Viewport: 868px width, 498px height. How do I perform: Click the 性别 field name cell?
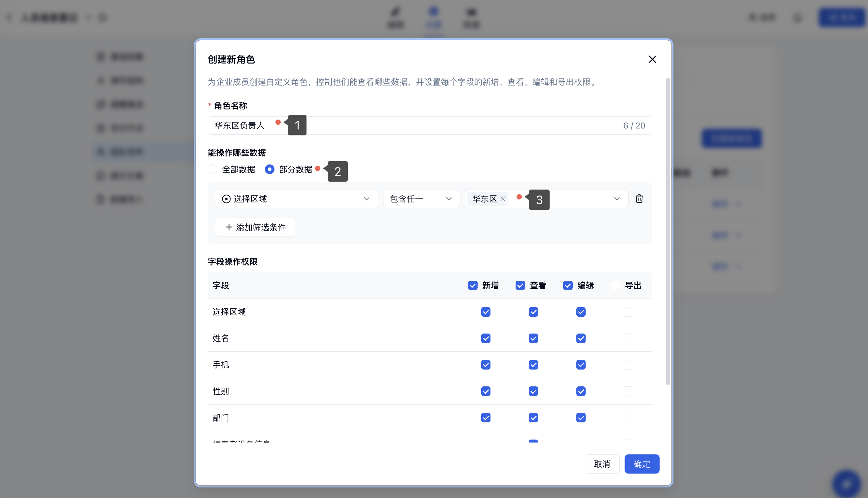(221, 391)
